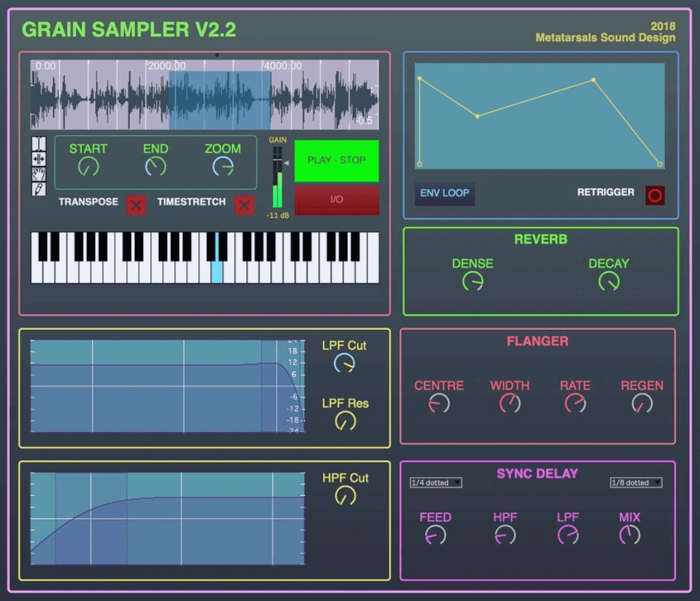The width and height of the screenshot is (700, 601).
Task: Click the flanger RATE knob
Action: click(x=575, y=403)
